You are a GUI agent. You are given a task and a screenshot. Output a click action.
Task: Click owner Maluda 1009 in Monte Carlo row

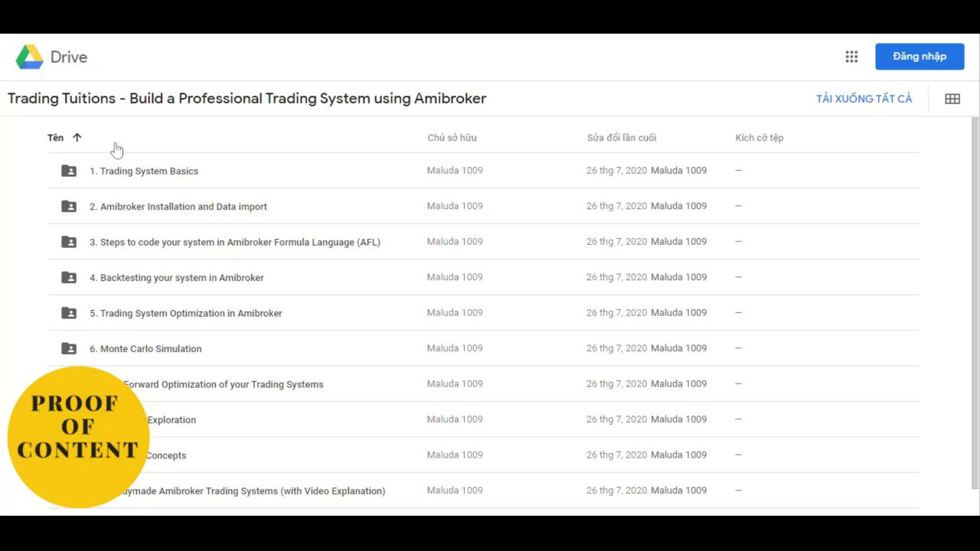(455, 348)
